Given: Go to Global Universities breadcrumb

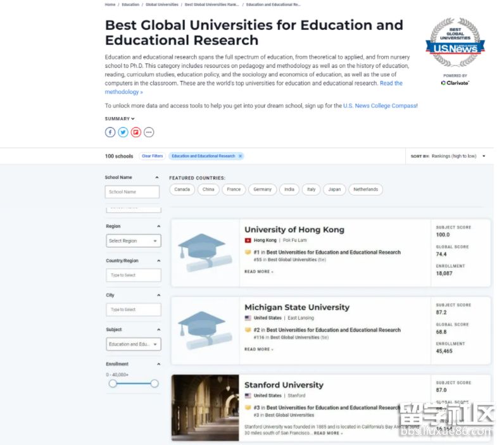Looking at the screenshot, I should (161, 4).
